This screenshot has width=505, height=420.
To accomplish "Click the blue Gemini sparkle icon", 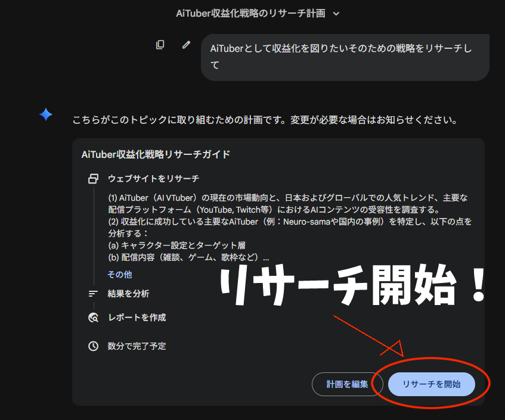I will (46, 115).
